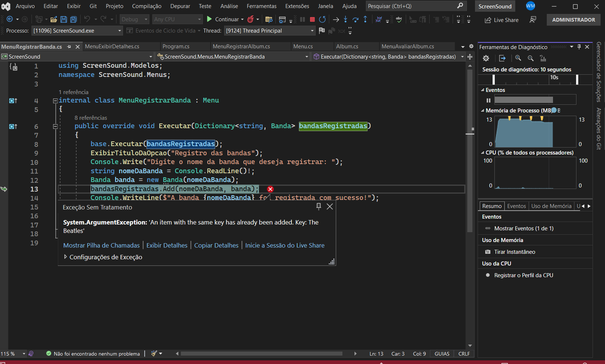Screen dimensions: 605x364
Task: Click Copiar Detalhes link
Action: click(x=216, y=245)
